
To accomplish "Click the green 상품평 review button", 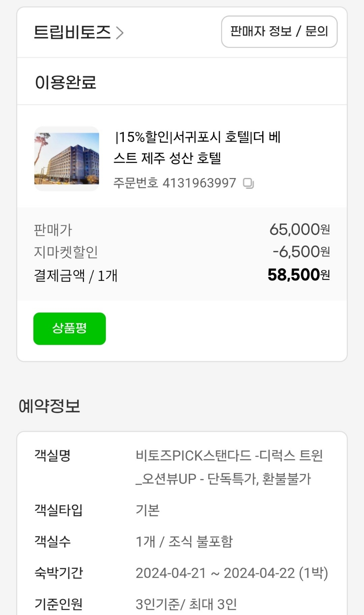I will tap(70, 329).
